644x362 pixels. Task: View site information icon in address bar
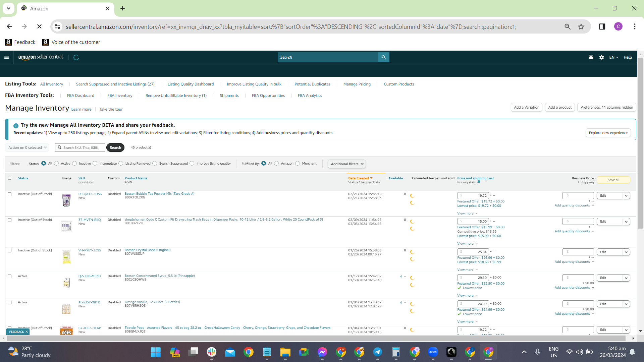coord(58,26)
